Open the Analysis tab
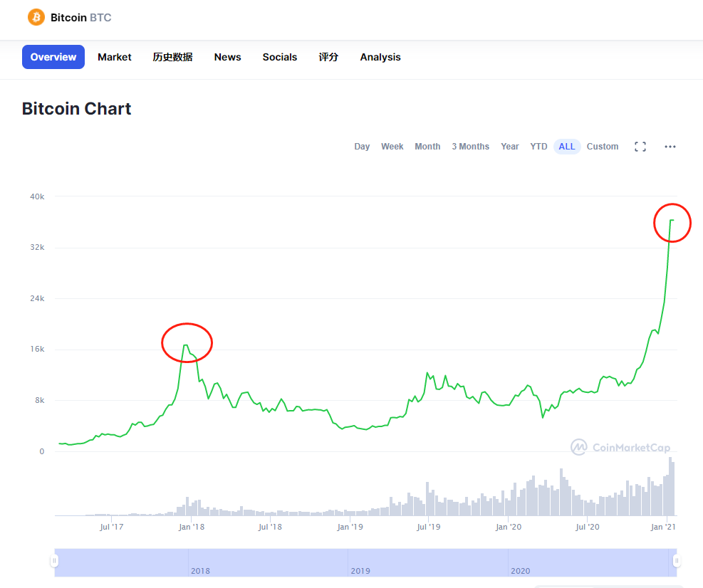The height and width of the screenshot is (588, 703). coord(380,57)
